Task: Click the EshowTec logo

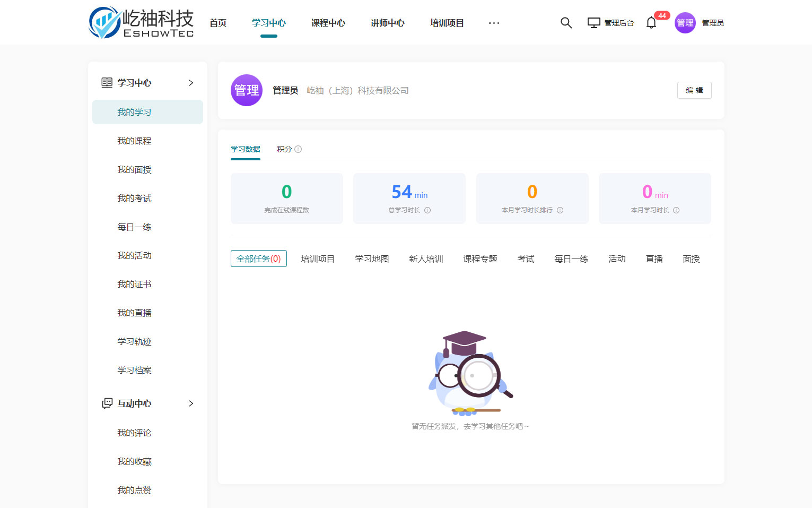Action: pos(141,23)
